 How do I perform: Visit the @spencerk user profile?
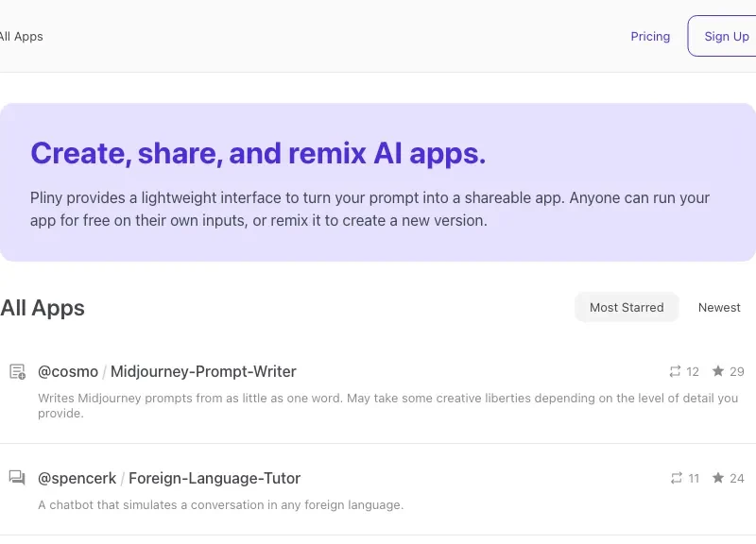pos(77,478)
